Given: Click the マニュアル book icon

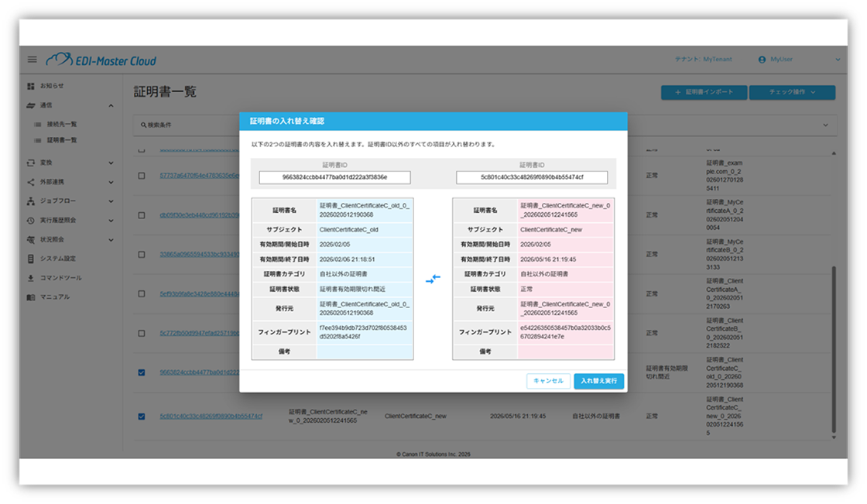Looking at the screenshot, I should 31,297.
